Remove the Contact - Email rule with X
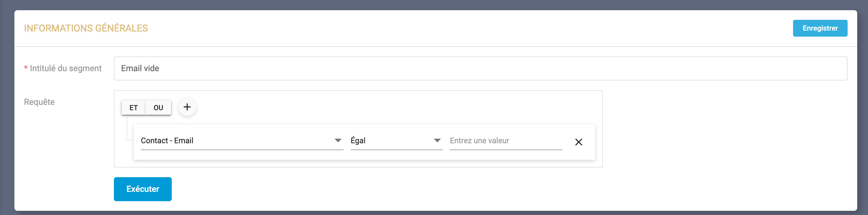 click(x=578, y=142)
